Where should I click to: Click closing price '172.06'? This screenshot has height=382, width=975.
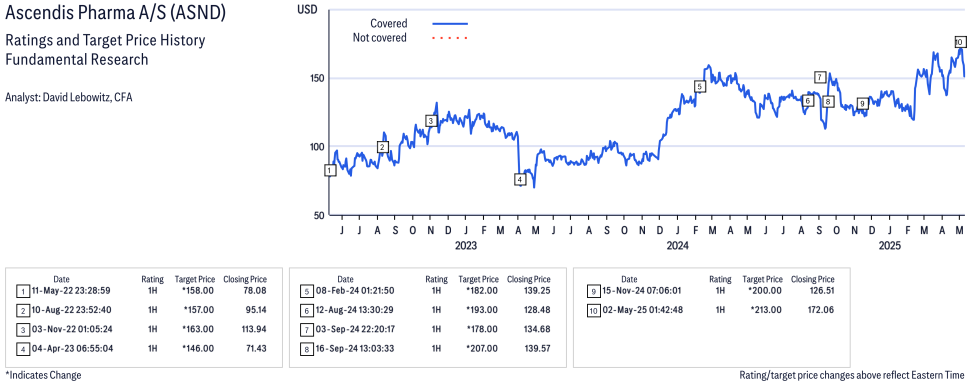[x=821, y=310]
